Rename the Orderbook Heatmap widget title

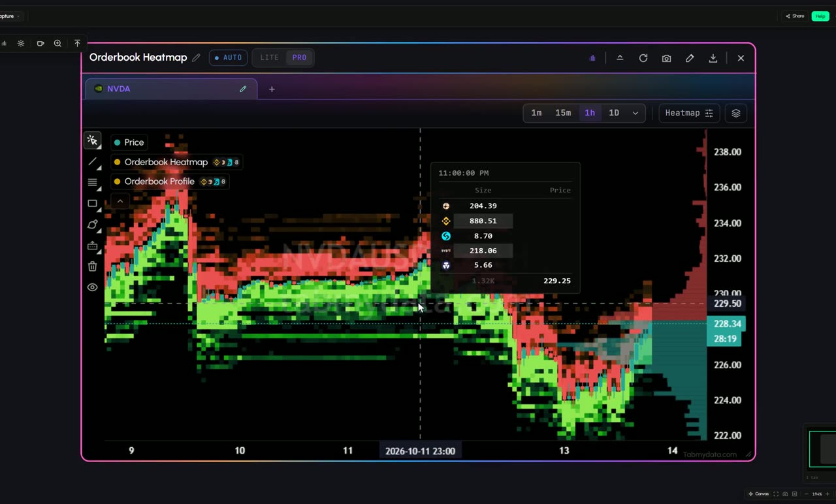(196, 57)
